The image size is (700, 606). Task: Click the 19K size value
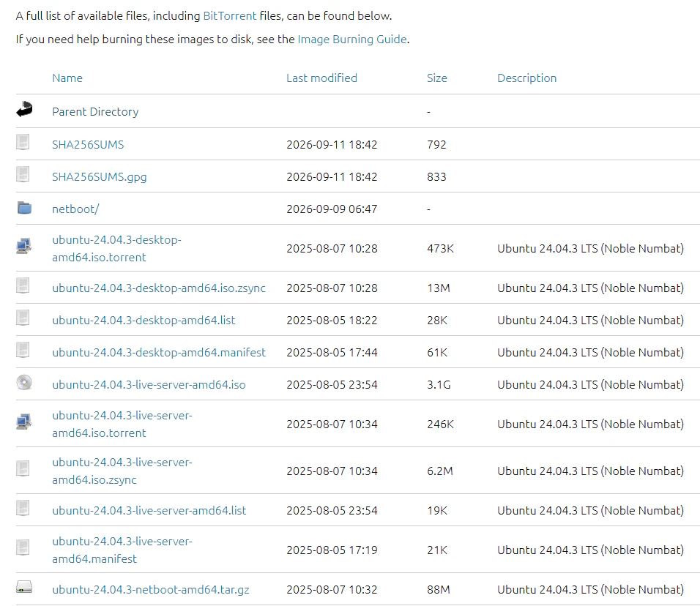[x=436, y=511]
